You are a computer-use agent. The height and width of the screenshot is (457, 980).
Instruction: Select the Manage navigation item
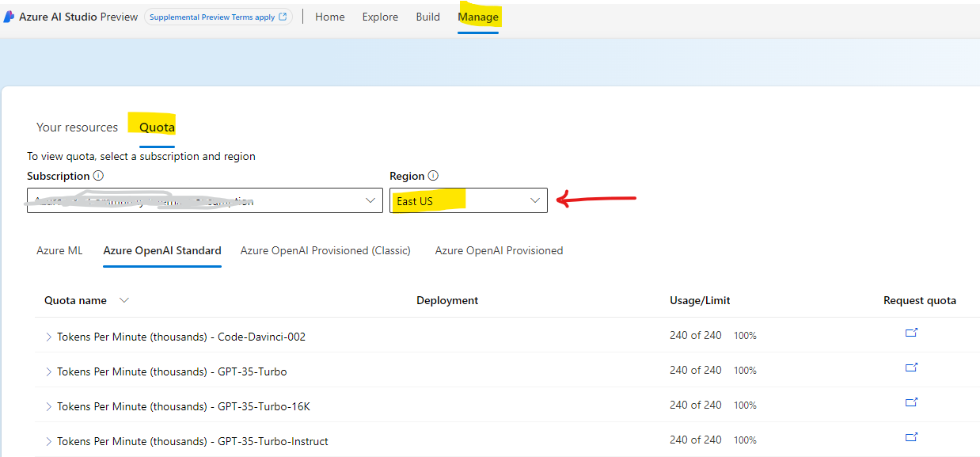478,17
